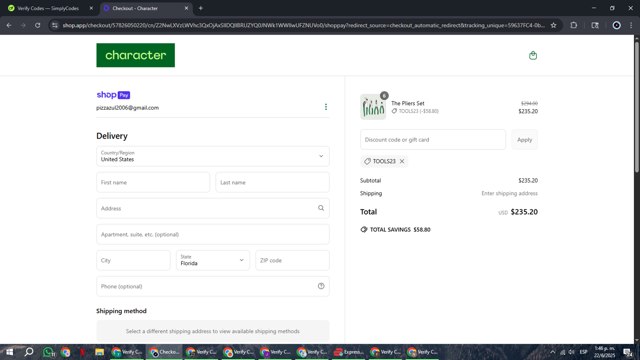
Task: Click the browser address bar URL
Action: click(x=303, y=25)
